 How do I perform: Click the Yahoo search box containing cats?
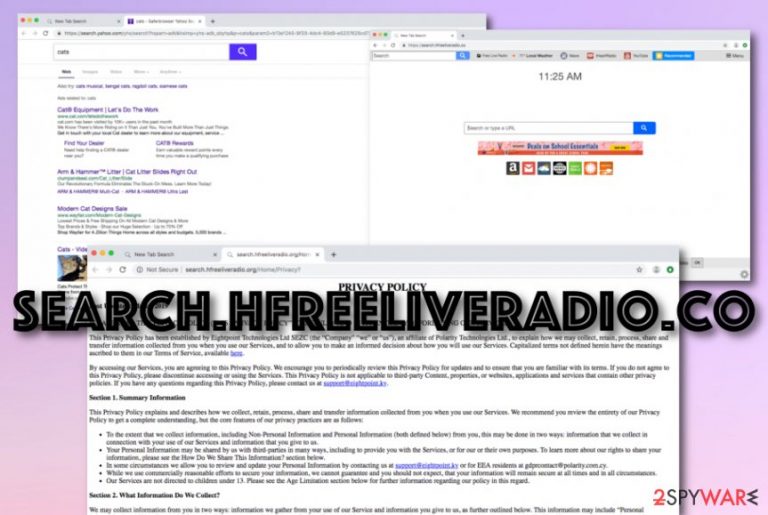tap(141, 52)
